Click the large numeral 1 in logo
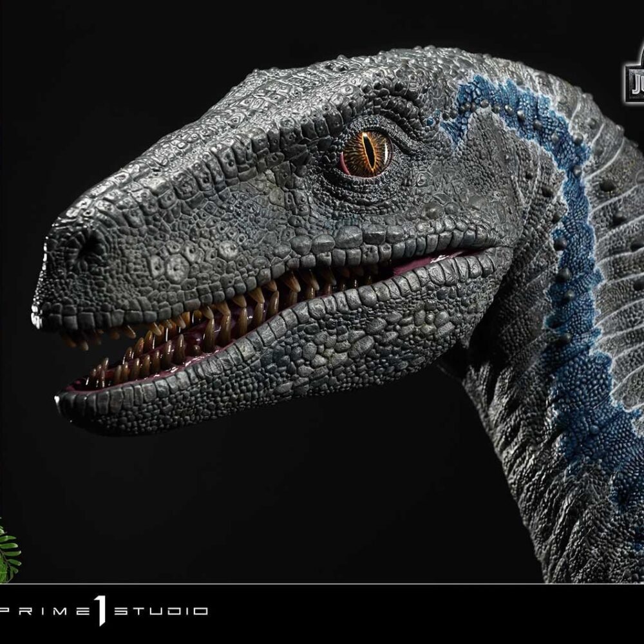644x644 pixels. tap(100, 610)
